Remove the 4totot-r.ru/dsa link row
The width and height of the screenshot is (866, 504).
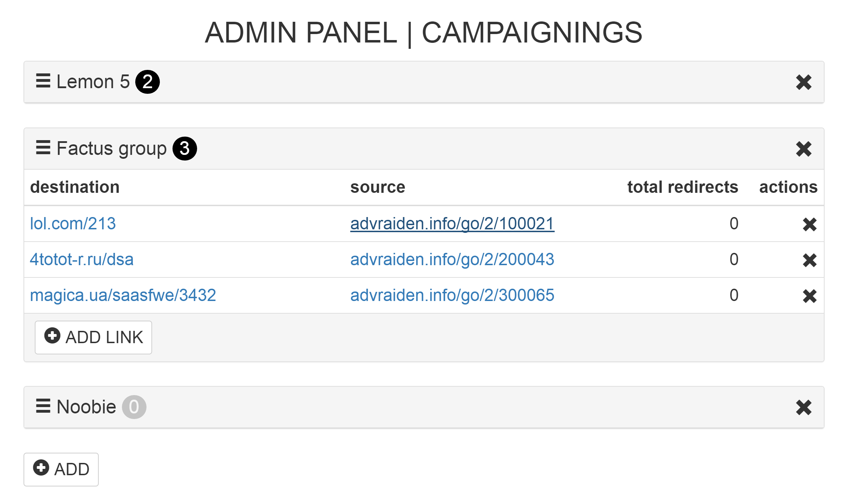point(809,260)
